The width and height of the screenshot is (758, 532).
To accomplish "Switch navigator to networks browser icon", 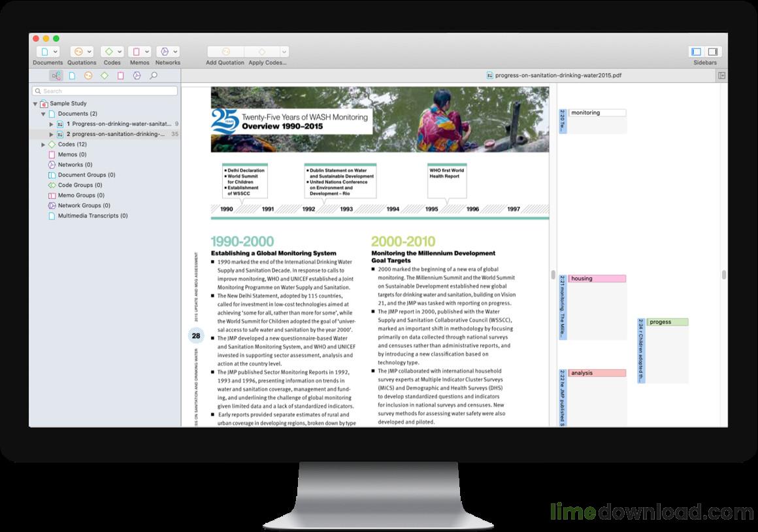I will 137,76.
